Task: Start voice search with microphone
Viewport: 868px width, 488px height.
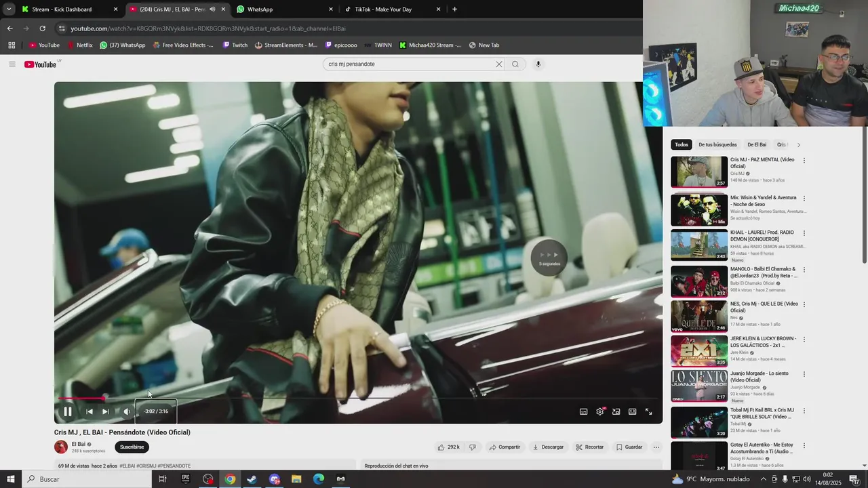Action: 538,64
